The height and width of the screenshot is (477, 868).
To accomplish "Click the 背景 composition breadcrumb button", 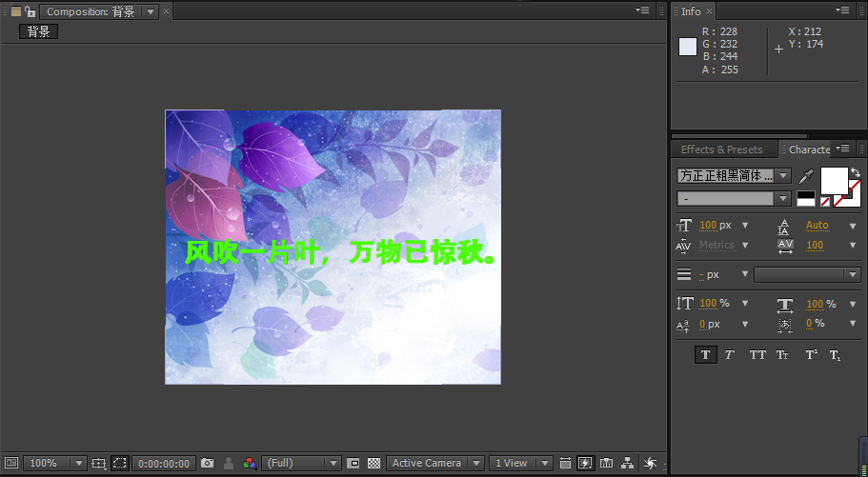I will (38, 31).
